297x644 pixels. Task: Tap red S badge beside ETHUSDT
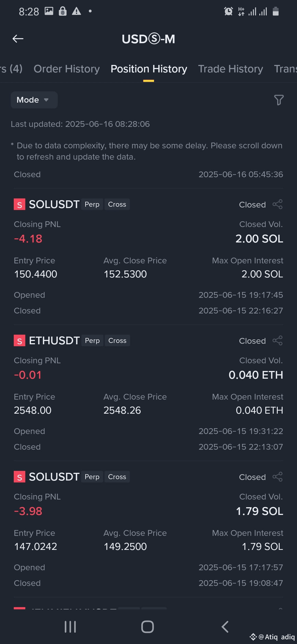click(20, 341)
